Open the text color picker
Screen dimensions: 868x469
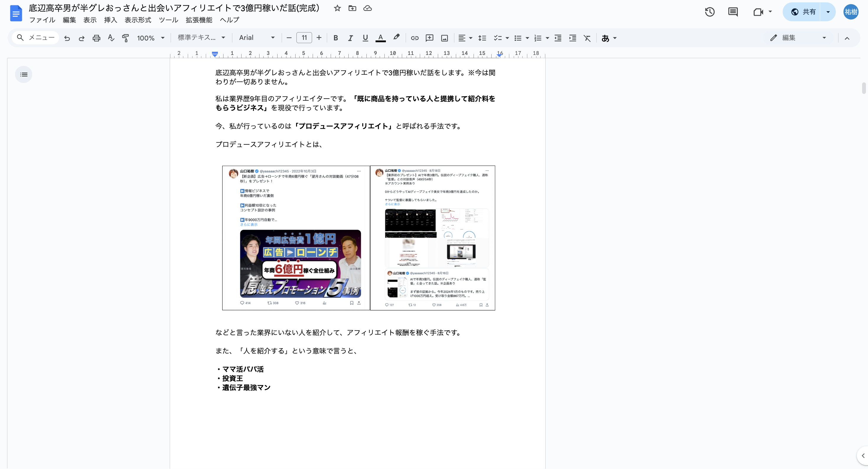click(381, 38)
